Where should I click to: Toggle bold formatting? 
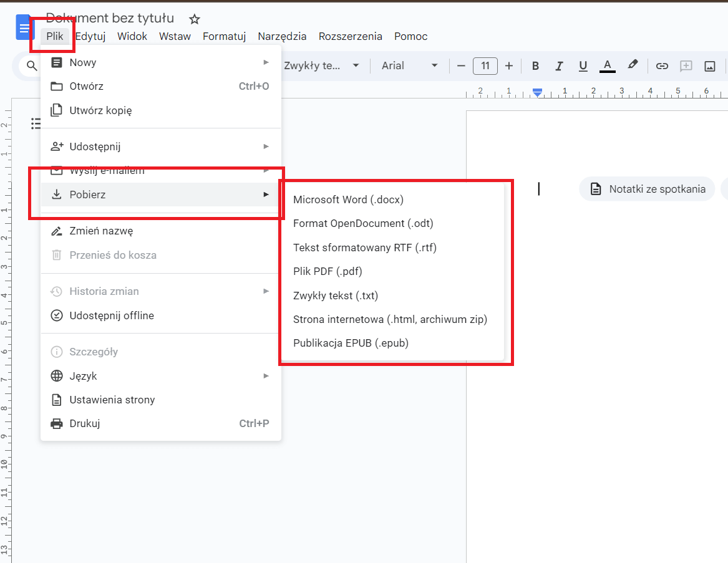[x=535, y=65]
